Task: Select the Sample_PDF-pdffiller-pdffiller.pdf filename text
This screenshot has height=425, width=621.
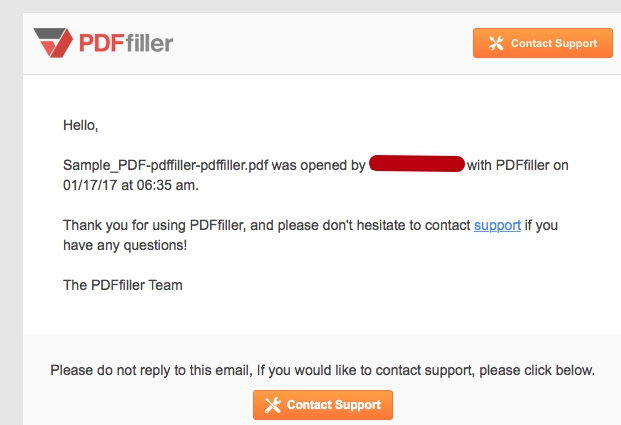Action: coord(166,165)
